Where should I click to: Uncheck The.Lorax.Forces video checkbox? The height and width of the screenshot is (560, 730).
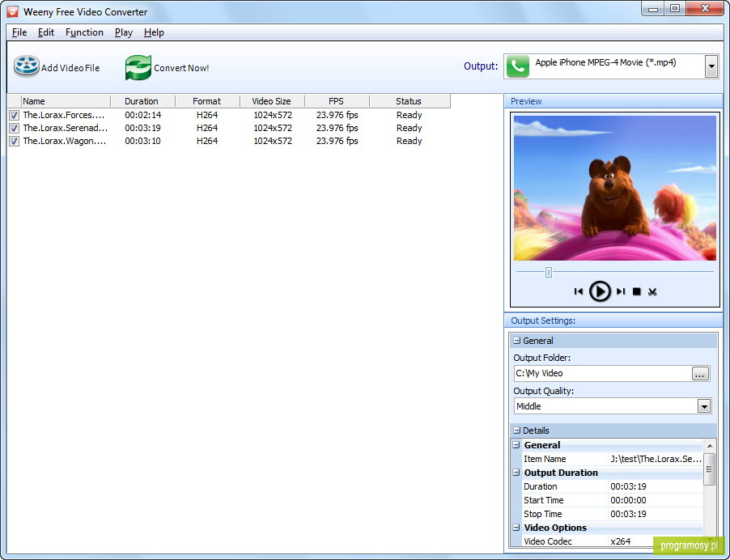click(x=14, y=115)
